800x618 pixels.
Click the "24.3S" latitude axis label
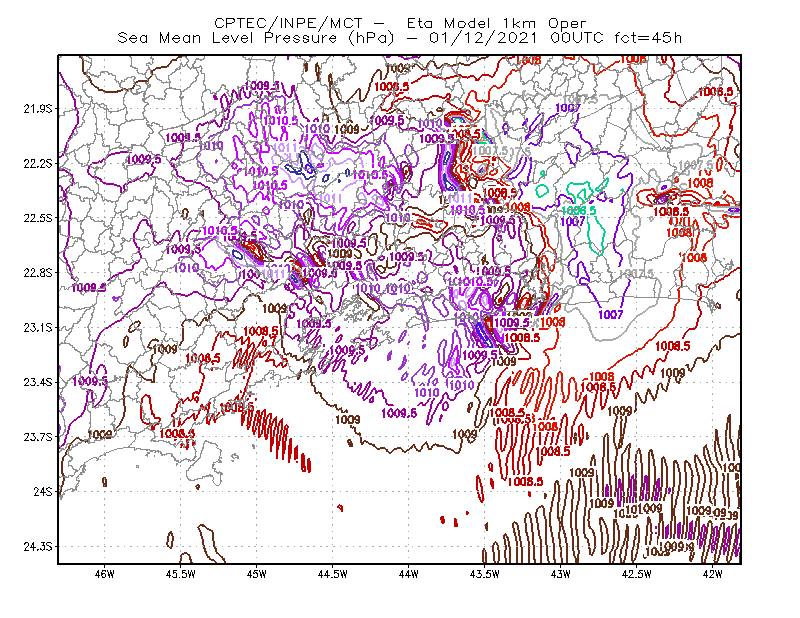(38, 546)
